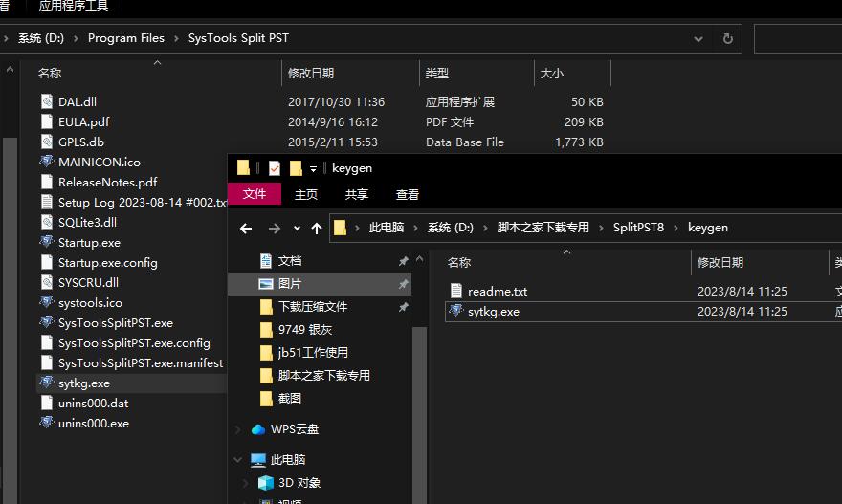Go back in keygen window navigation

tap(246, 229)
